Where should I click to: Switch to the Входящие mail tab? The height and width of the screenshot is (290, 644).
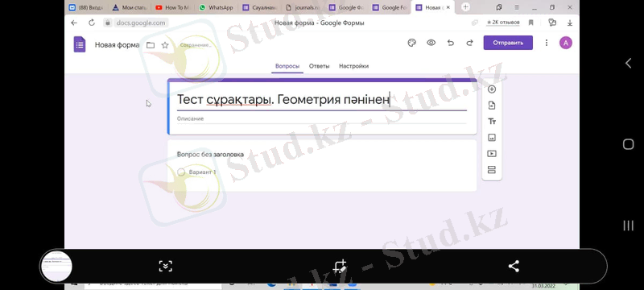[x=86, y=7]
